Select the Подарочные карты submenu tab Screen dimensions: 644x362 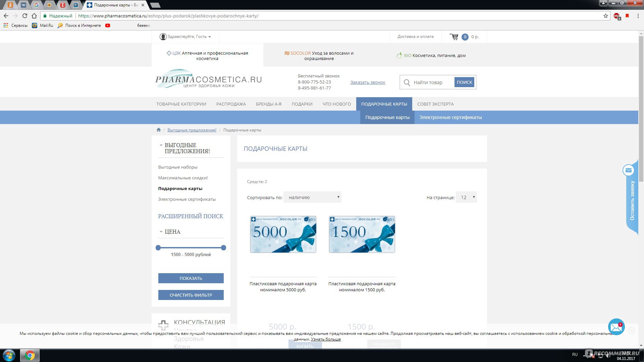pos(387,117)
